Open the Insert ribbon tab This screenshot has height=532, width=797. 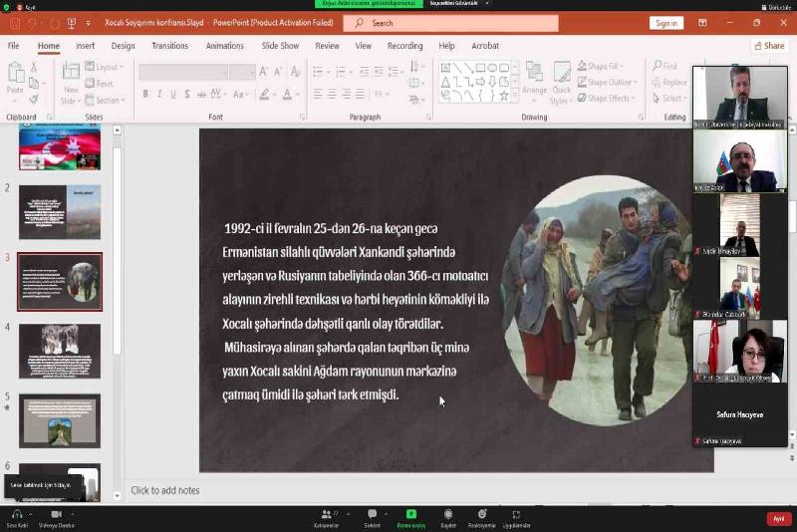(x=86, y=46)
